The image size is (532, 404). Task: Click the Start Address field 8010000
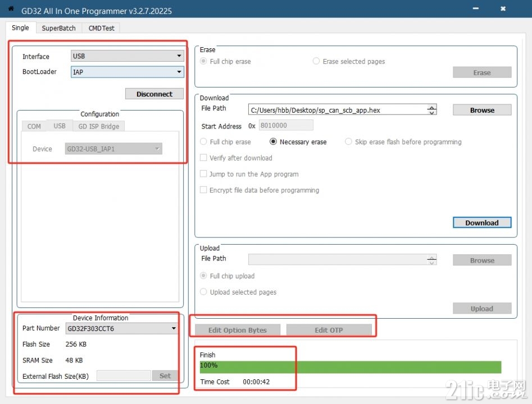pos(286,125)
